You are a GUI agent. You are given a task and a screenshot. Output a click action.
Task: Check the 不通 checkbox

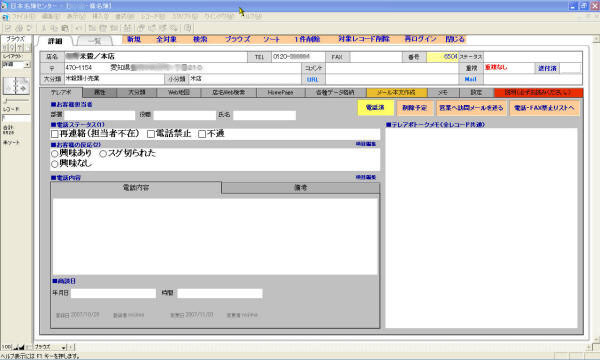pos(202,134)
